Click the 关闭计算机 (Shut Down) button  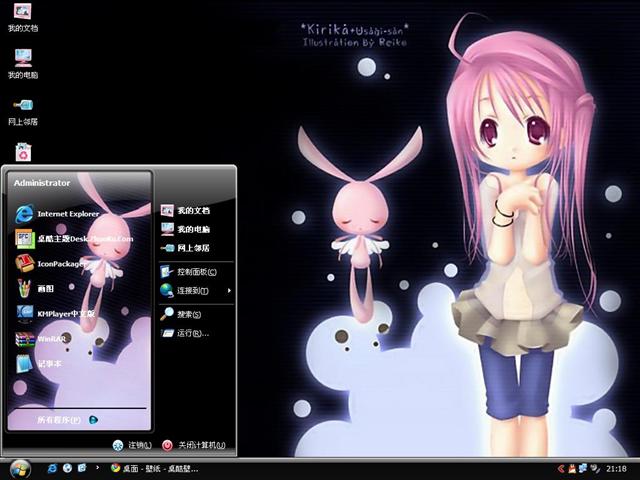194,445
